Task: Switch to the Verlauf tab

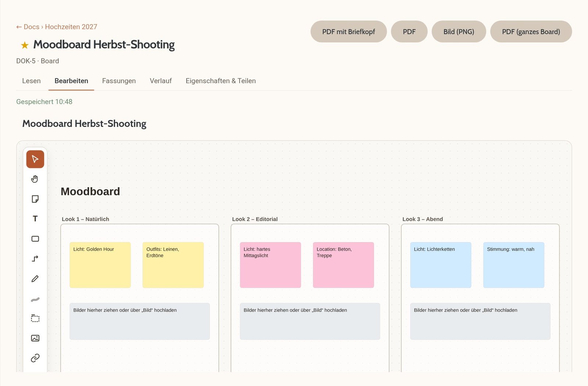Action: [161, 81]
